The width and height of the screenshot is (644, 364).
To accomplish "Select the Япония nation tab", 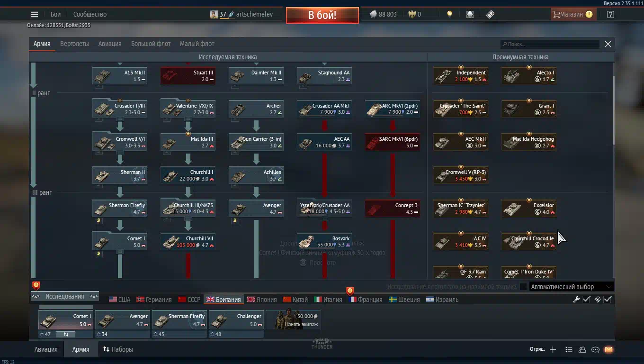I will [x=262, y=300].
